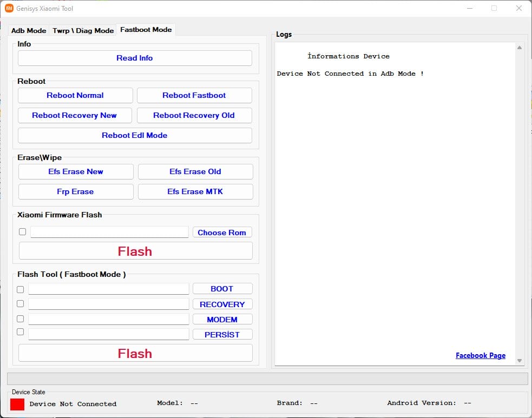Switch to the Adb Mode tab
This screenshot has height=418, width=532.
[28, 31]
